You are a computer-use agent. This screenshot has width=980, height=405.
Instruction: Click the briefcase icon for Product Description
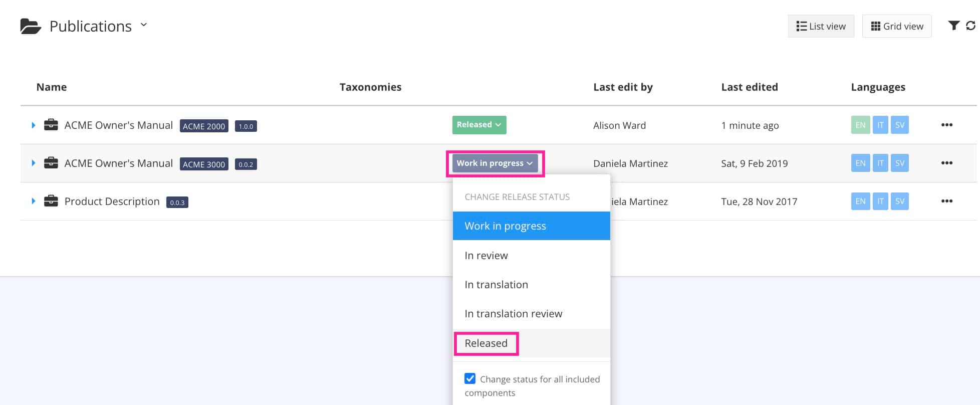tap(51, 201)
